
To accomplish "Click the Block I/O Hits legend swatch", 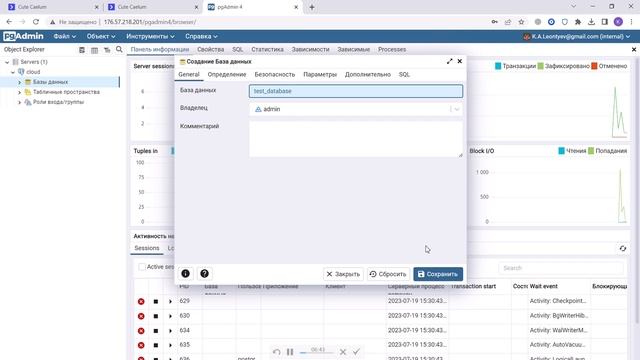I will [x=591, y=151].
